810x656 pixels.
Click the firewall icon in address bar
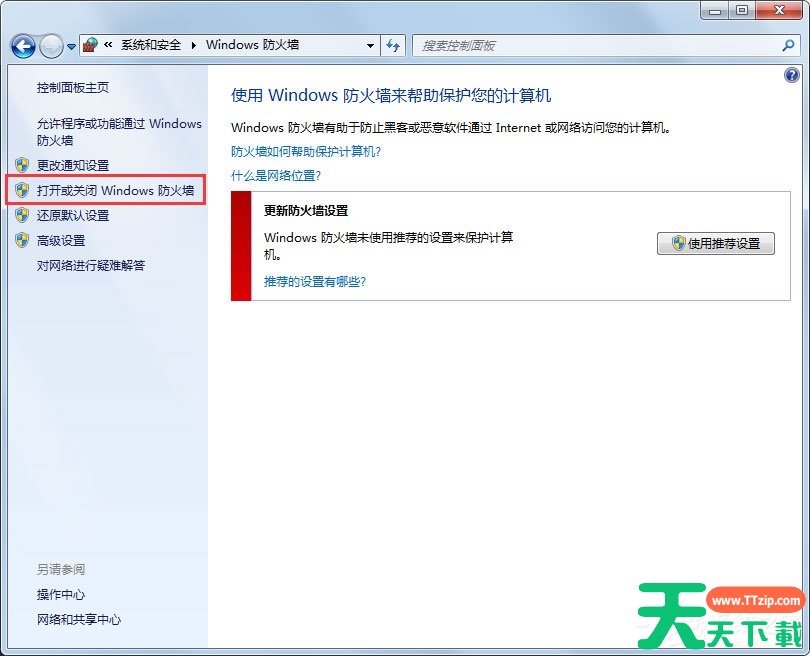coord(90,45)
